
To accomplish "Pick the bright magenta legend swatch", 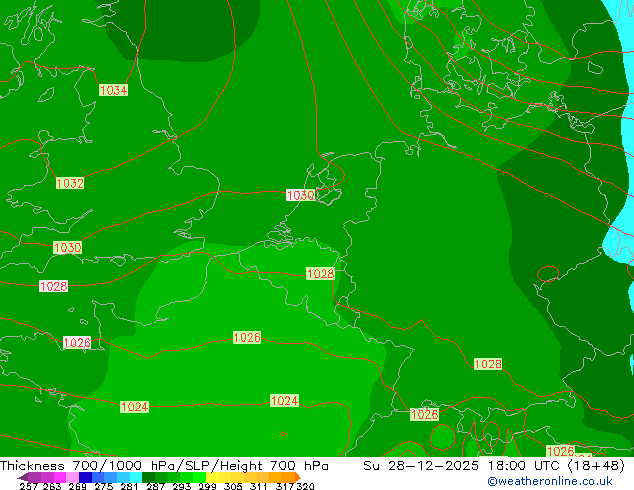I will click(60, 477).
